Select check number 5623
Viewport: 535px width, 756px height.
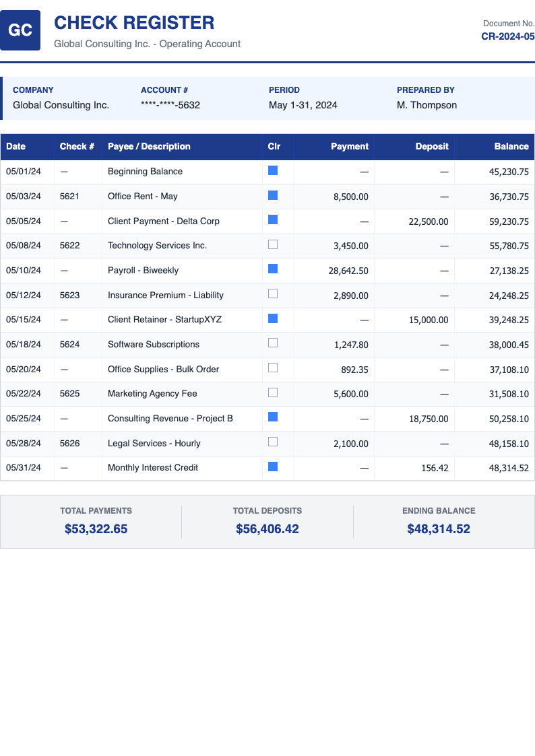[x=69, y=295]
